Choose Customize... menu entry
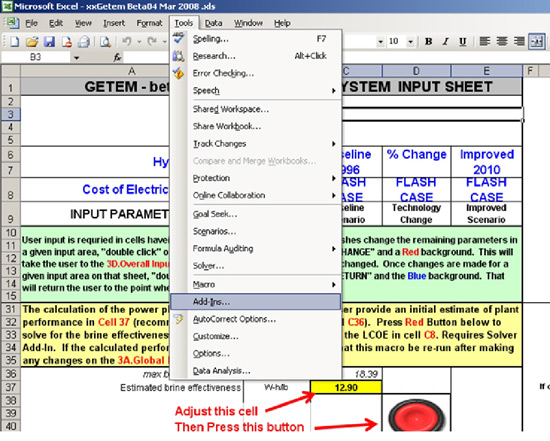 pos(256,336)
